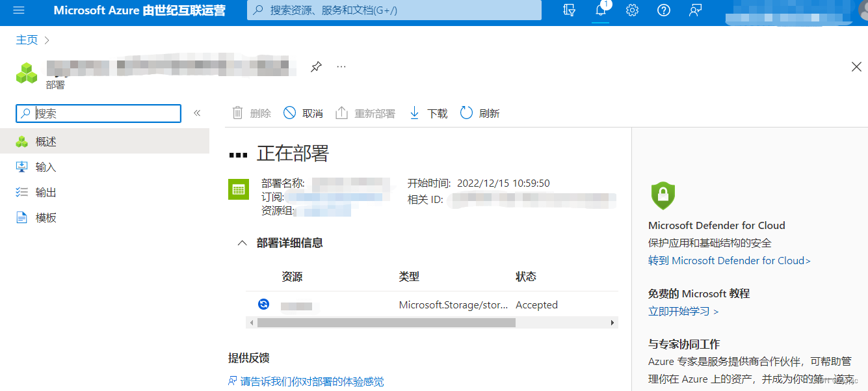
Task: Click the 重新部署 toolbar button
Action: coord(365,113)
